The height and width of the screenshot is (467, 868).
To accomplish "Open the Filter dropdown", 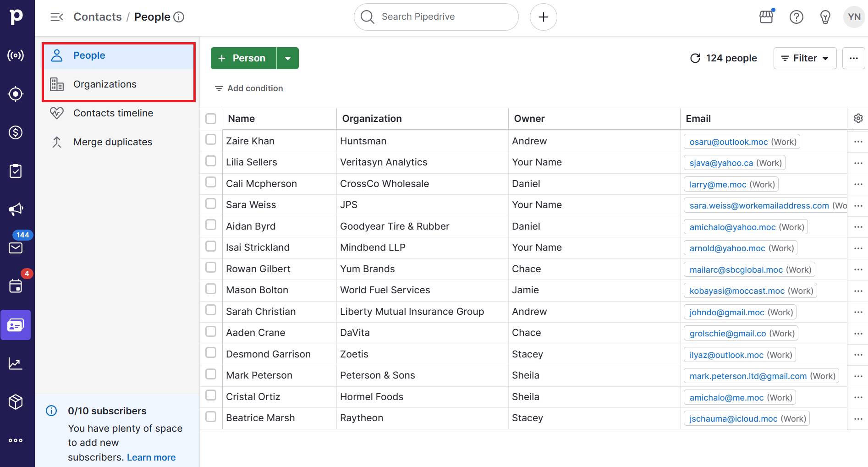I will [x=805, y=58].
